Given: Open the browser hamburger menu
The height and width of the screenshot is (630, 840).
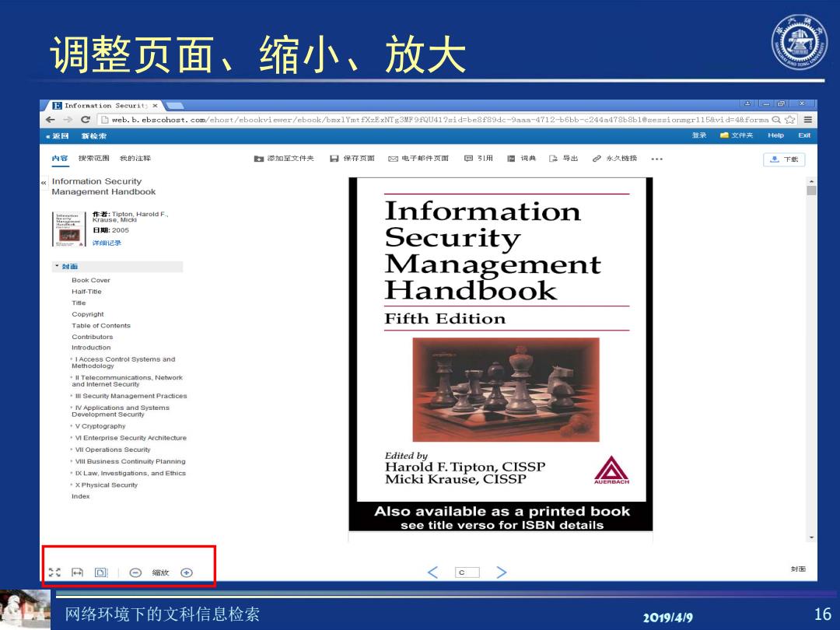Looking at the screenshot, I should click(x=808, y=120).
